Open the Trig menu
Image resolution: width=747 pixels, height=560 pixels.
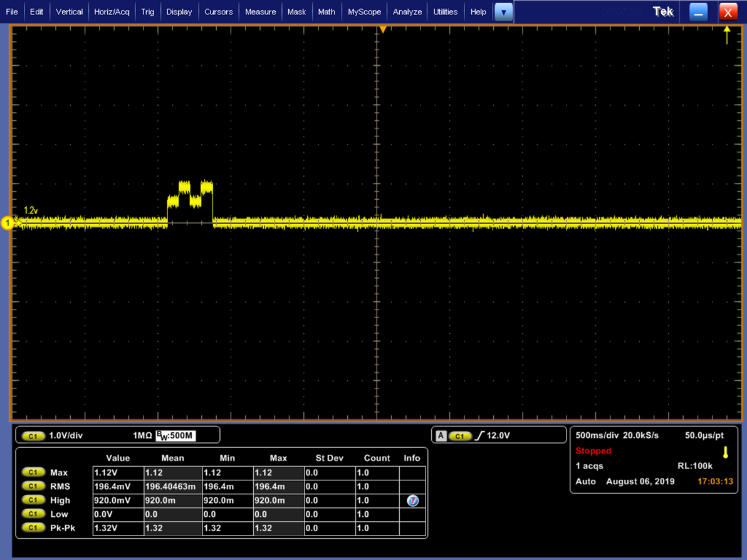click(147, 12)
